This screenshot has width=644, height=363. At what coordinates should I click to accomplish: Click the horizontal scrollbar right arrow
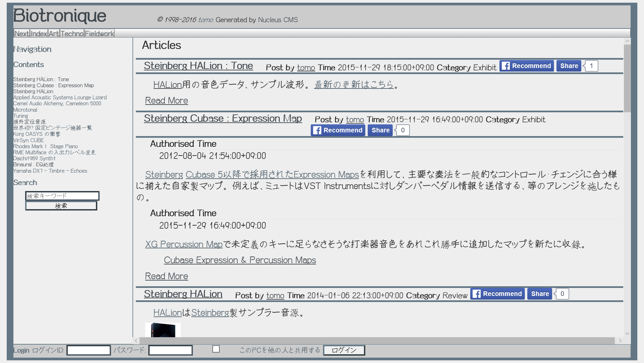[x=620, y=341]
